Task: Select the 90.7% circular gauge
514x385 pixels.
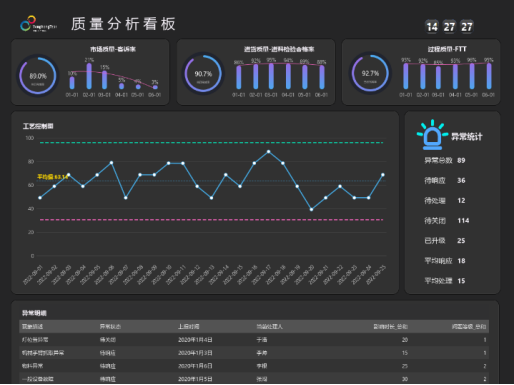Action: pyautogui.click(x=203, y=74)
